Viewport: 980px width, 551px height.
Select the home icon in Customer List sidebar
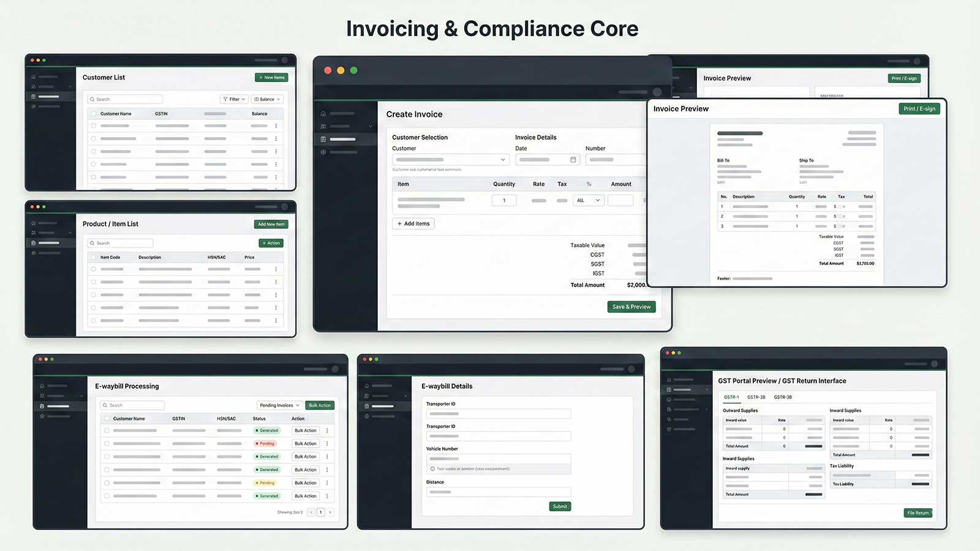click(33, 77)
